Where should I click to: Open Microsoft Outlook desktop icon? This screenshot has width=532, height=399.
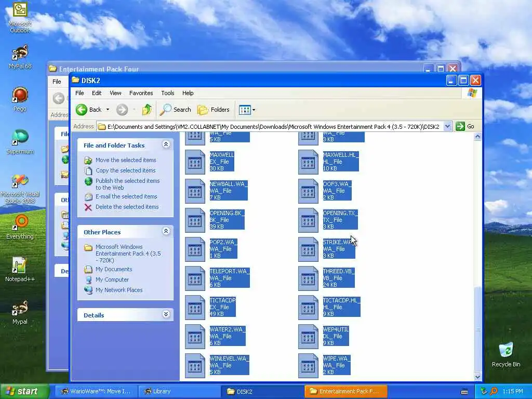point(20,18)
